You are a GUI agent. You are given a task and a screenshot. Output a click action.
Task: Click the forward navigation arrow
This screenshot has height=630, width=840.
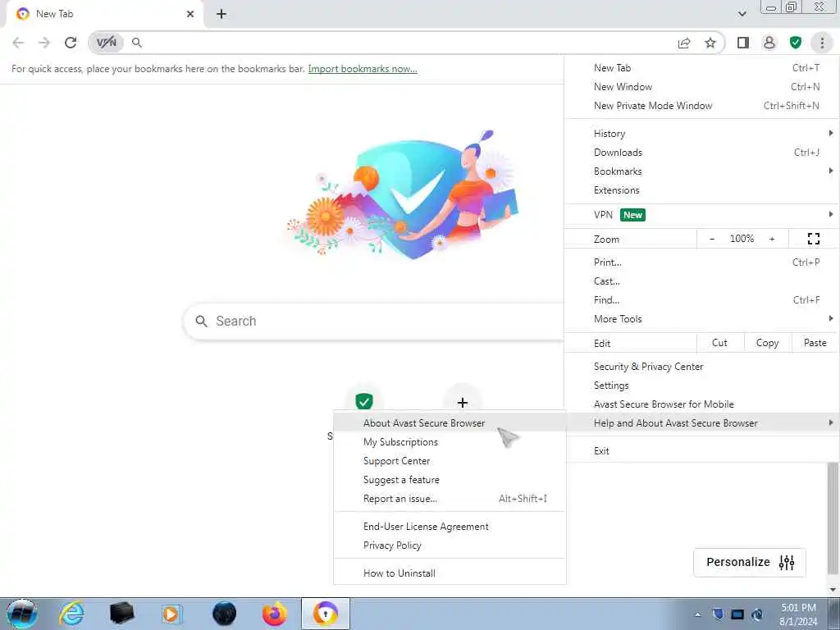pos(44,43)
